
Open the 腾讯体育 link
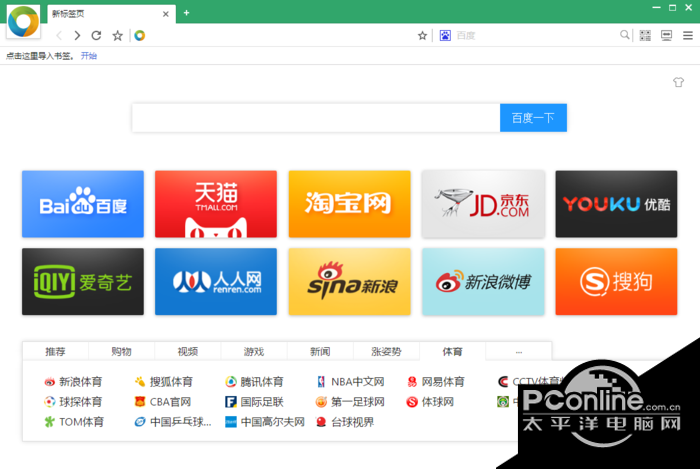pos(254,382)
